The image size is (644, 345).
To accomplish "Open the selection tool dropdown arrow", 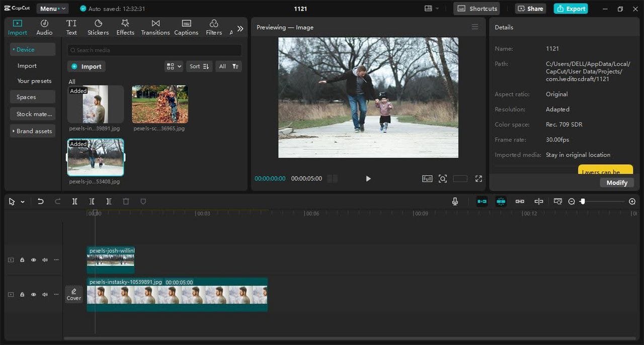I will [x=23, y=201].
